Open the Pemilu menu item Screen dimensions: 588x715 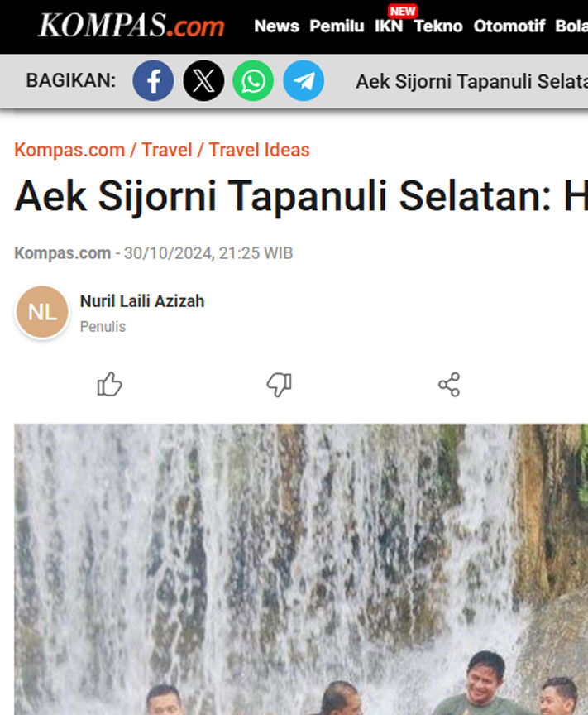click(x=337, y=26)
